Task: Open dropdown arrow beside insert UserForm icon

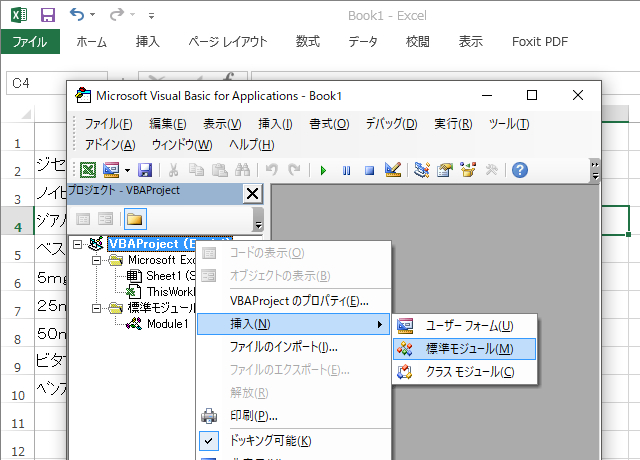Action: (x=127, y=170)
